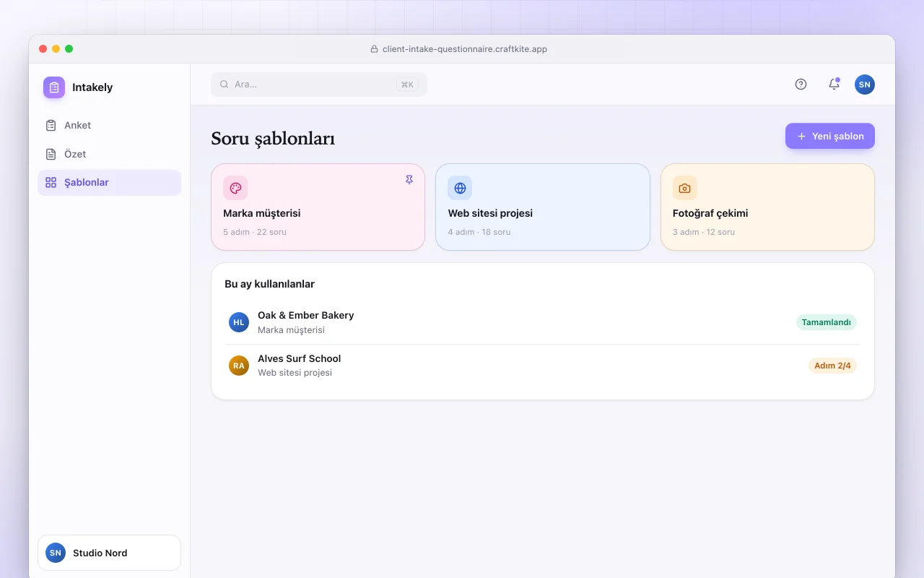This screenshot has width=924, height=578.
Task: Click the pink palette icon on Marka müşterisi
Action: point(235,188)
